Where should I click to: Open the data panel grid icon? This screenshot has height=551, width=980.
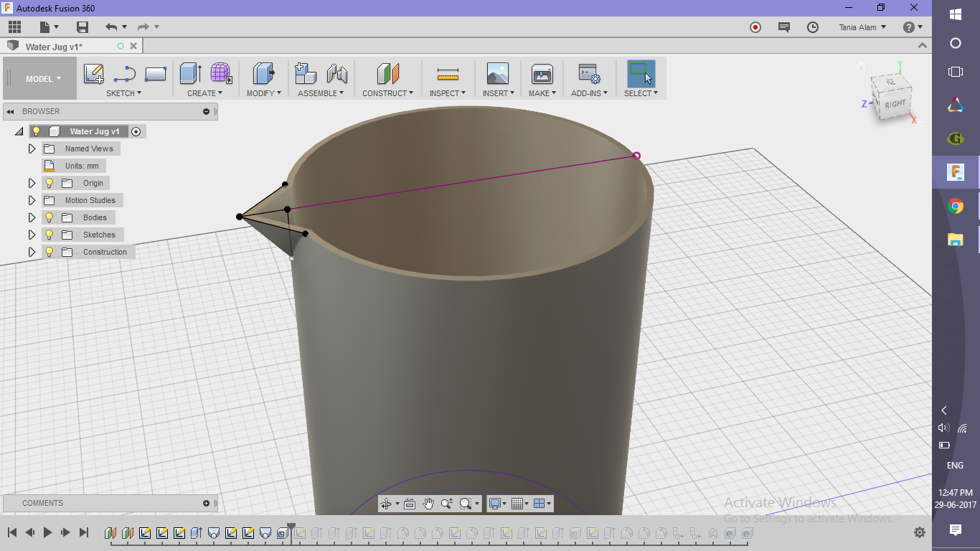(14, 27)
